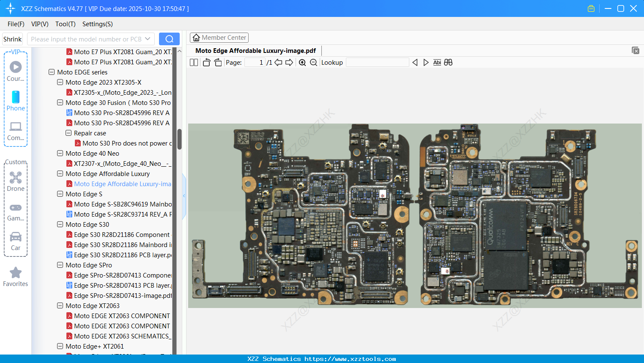Click the Lookup text input field
Viewport: 644px width, 363px height.
(x=377, y=63)
